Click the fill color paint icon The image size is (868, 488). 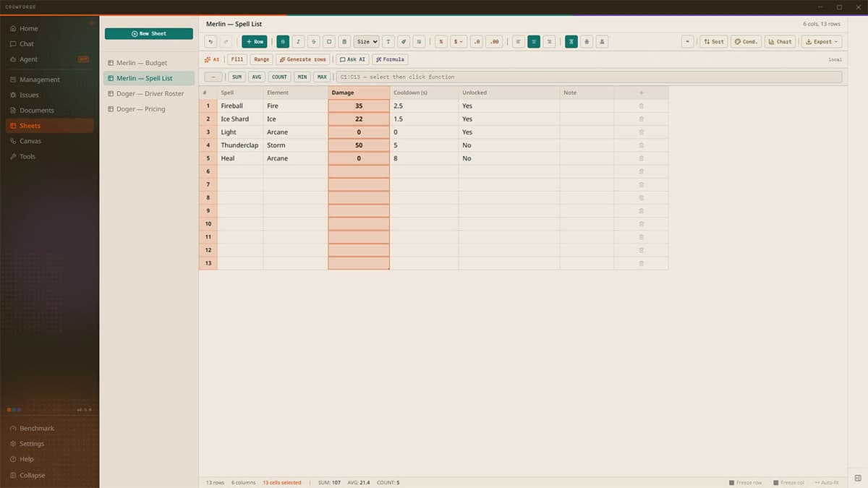[x=404, y=42]
